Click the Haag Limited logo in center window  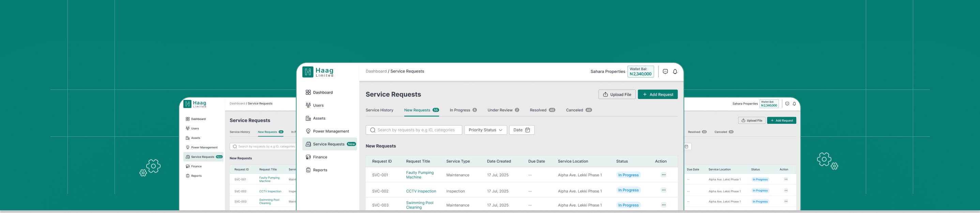pyautogui.click(x=318, y=72)
